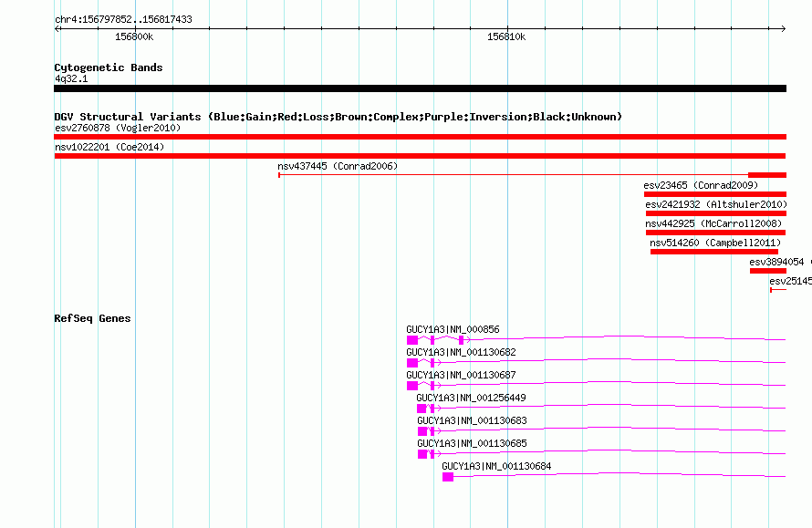Open transcript GUCY1A3|NM_000856 label
This screenshot has width=812, height=528.
(453, 329)
